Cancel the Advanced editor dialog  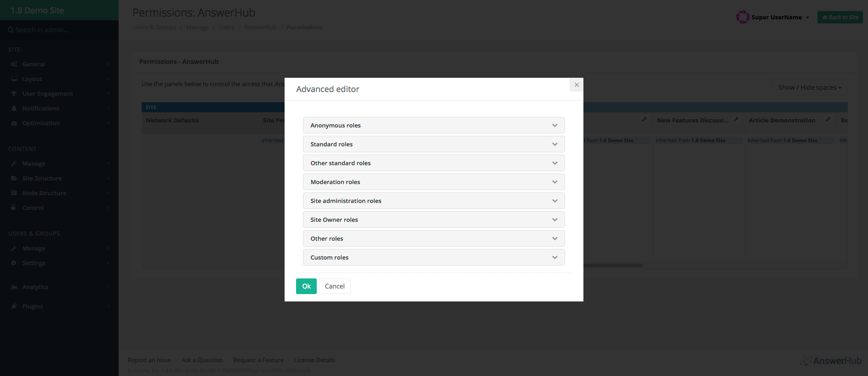pos(335,286)
